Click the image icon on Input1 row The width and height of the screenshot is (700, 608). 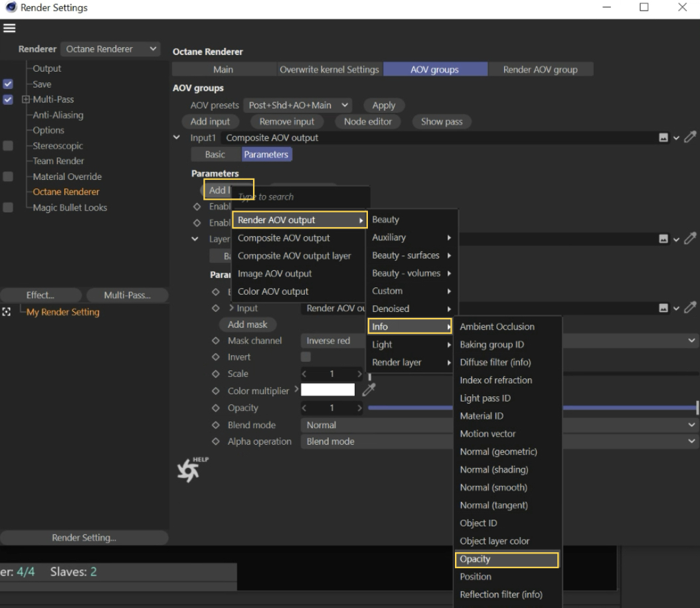(x=663, y=138)
